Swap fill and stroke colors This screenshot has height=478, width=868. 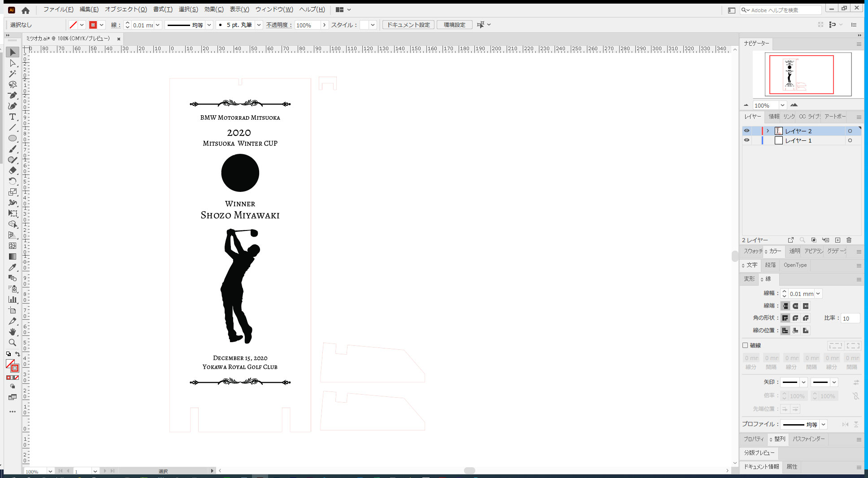(x=17, y=354)
